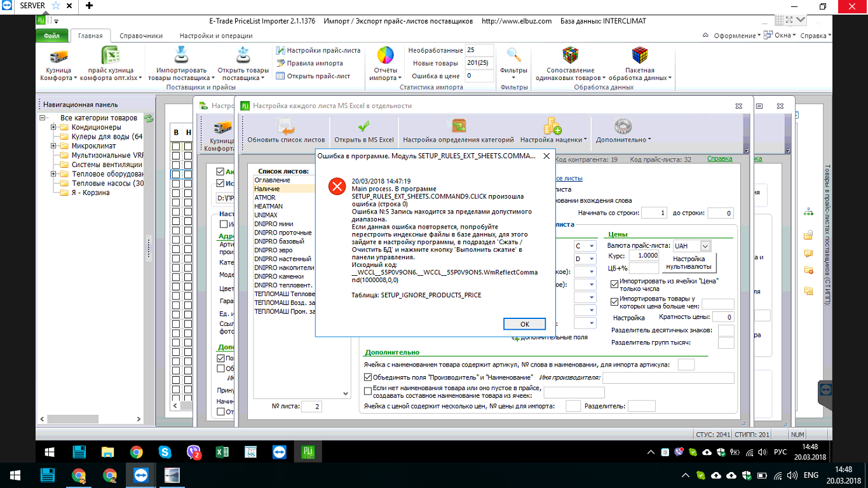Image resolution: width=868 pixels, height=488 pixels.
Task: Click Курс value field
Action: [x=644, y=255]
